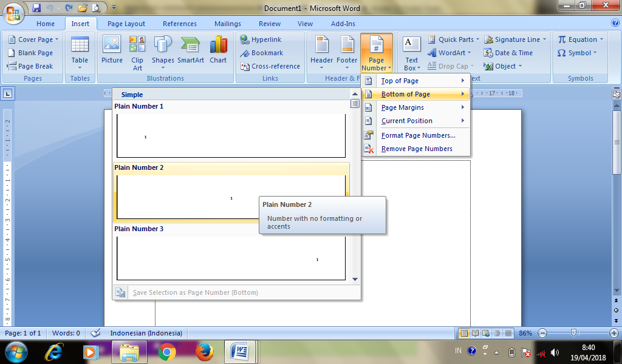Screen dimensions: 622x364
Task: Open the Text Box gallery
Action: tap(412, 53)
